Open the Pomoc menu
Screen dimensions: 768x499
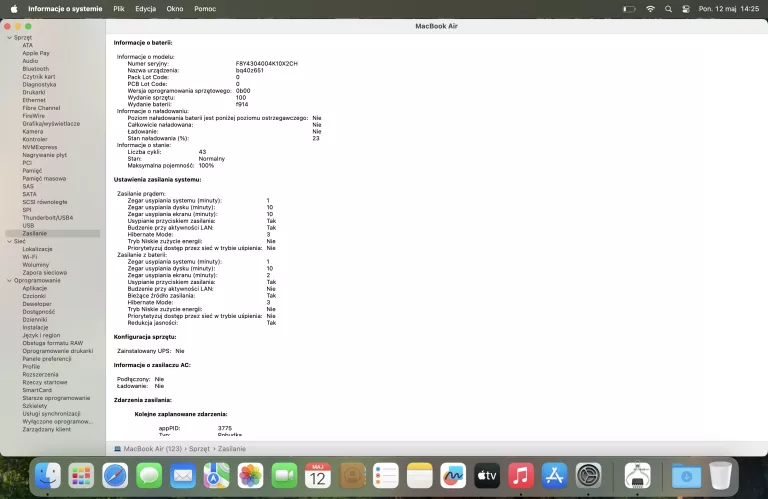pyautogui.click(x=205, y=9)
